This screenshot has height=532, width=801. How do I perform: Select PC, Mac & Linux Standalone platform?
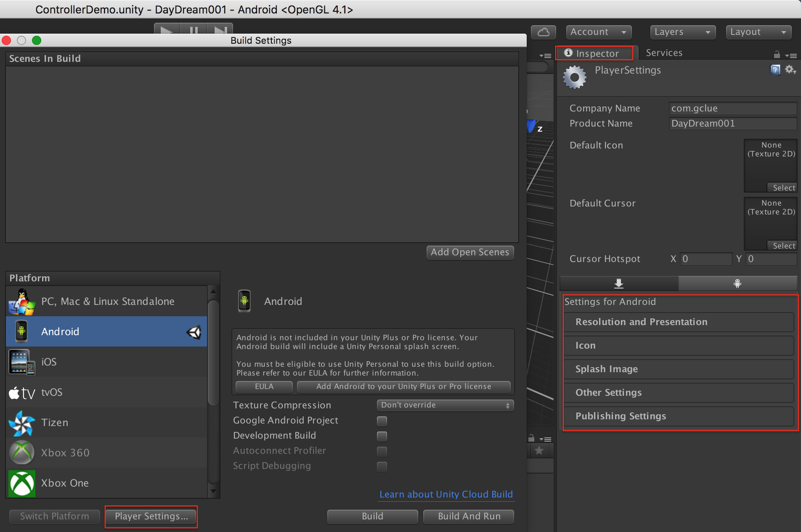pos(106,302)
